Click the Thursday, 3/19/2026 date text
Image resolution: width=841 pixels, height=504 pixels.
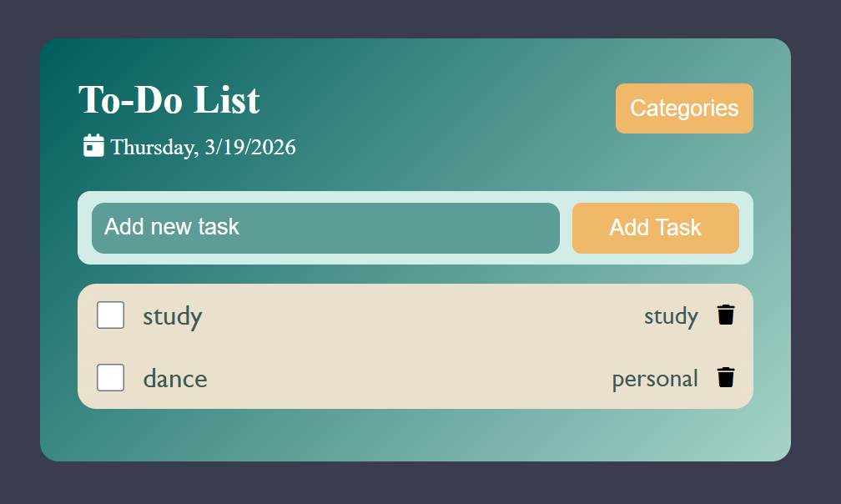pos(203,147)
